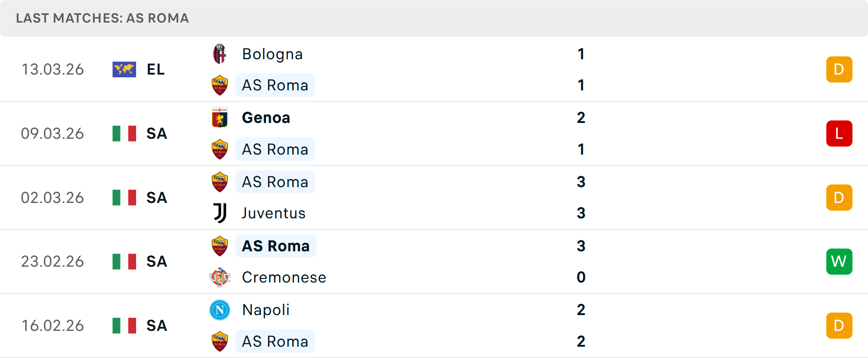The image size is (868, 358).
Task: Click the date 02.03.26 entry
Action: pos(52,198)
